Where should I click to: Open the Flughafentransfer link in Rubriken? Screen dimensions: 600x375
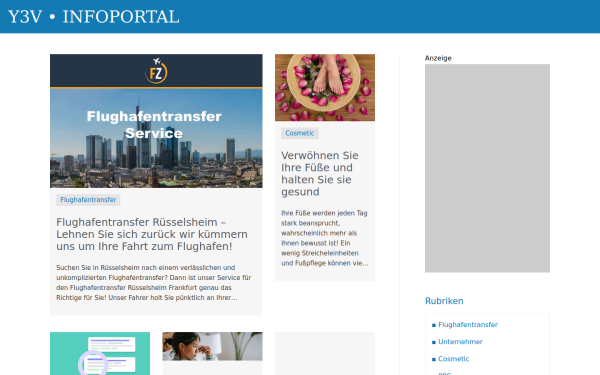(468, 324)
